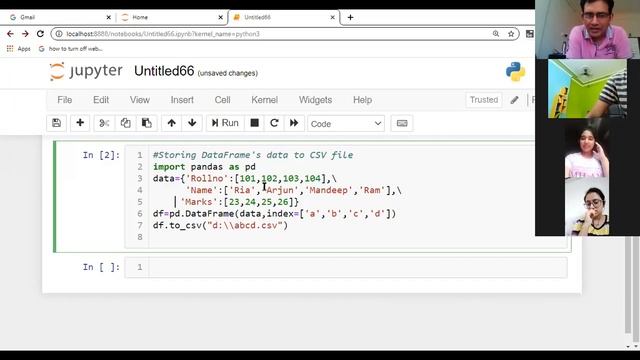Open the Cell menu
Screen dimensions: 640x360
[x=222, y=100]
